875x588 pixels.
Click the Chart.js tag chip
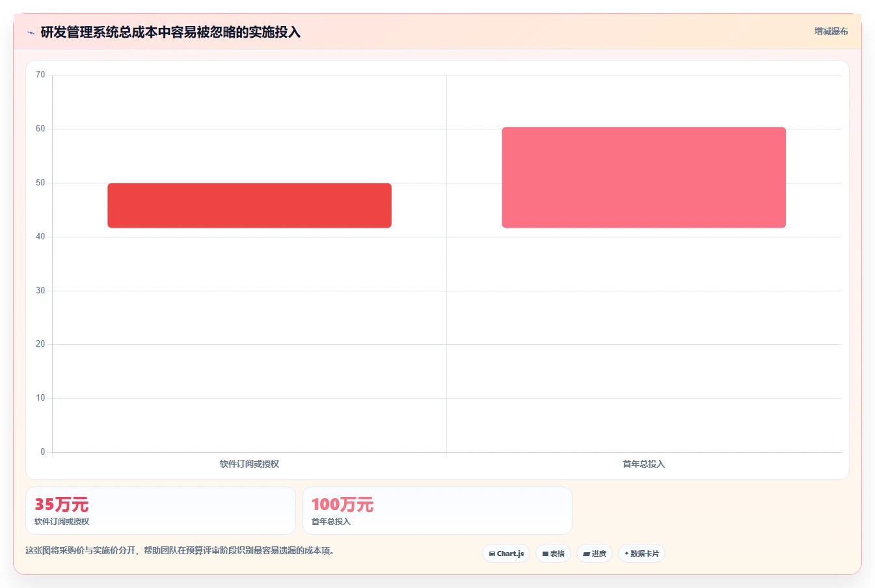pos(506,554)
